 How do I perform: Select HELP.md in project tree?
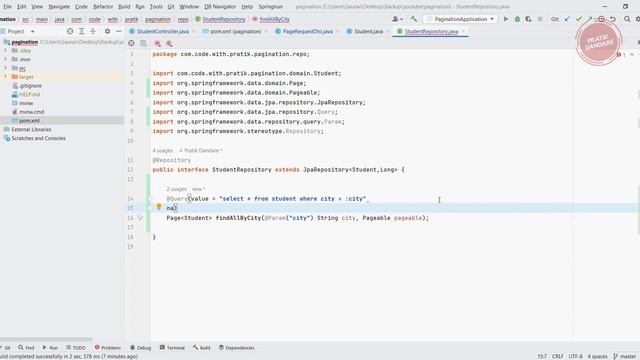point(29,94)
